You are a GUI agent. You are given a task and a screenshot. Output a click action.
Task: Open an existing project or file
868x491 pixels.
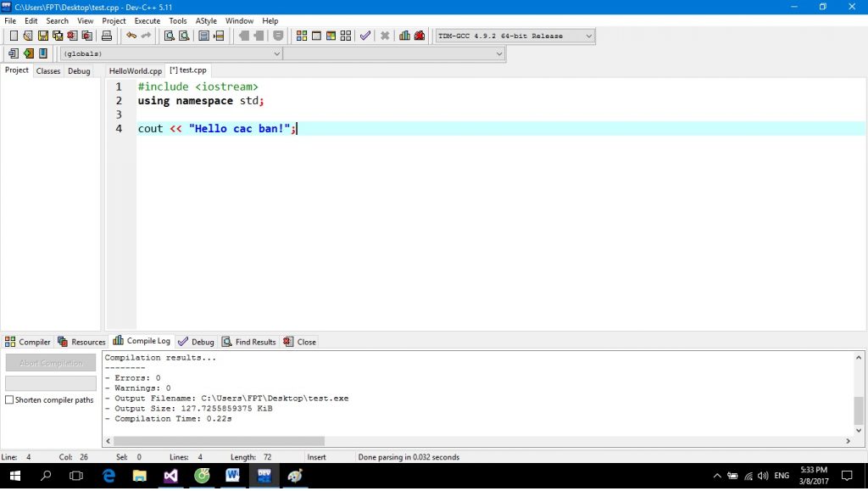(26, 36)
